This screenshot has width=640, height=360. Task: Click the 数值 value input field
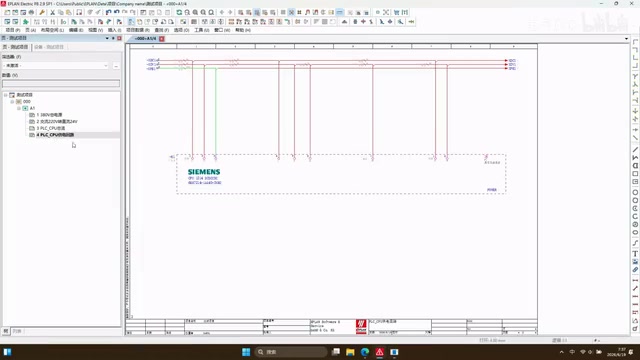(x=61, y=83)
